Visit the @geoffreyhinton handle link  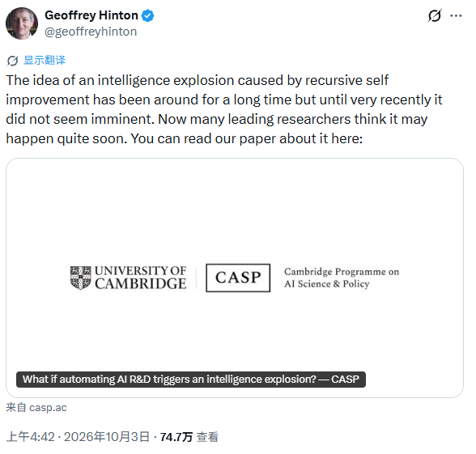click(x=91, y=32)
